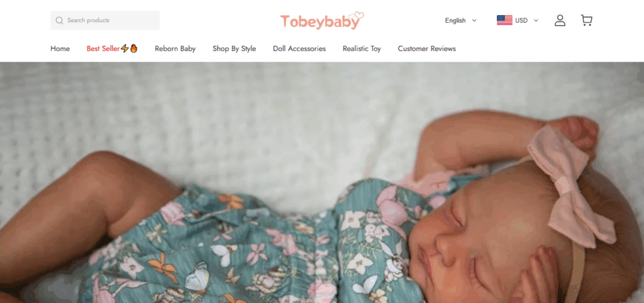The width and height of the screenshot is (644, 303).
Task: Open the Shop By Style menu
Action: pos(234,49)
